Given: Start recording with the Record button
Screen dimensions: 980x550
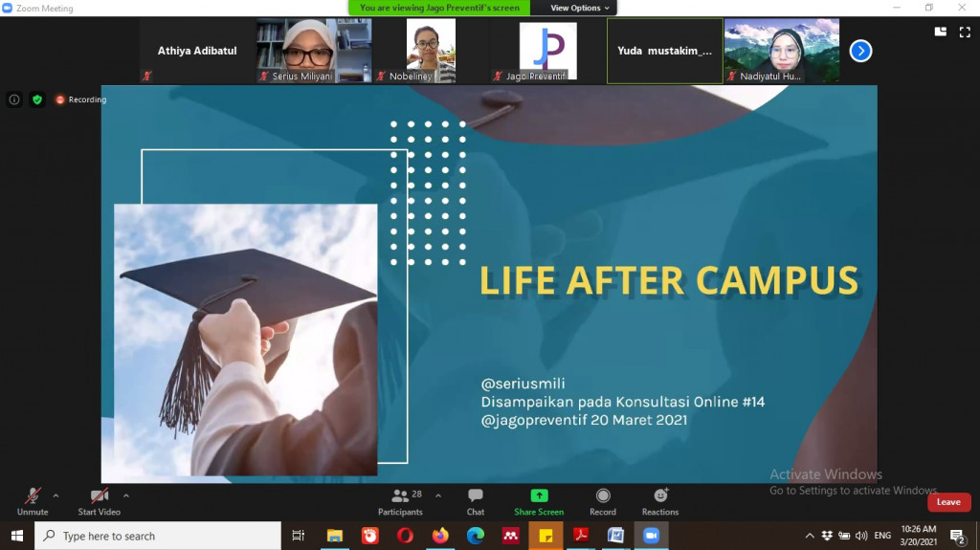Looking at the screenshot, I should pos(603,502).
